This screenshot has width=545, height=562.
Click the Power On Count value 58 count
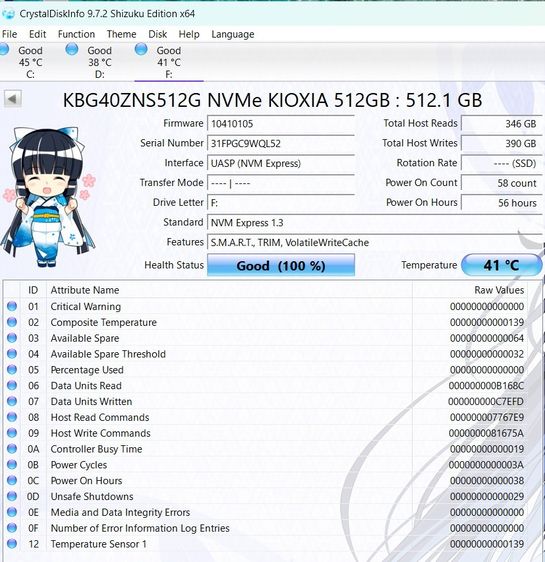502,183
